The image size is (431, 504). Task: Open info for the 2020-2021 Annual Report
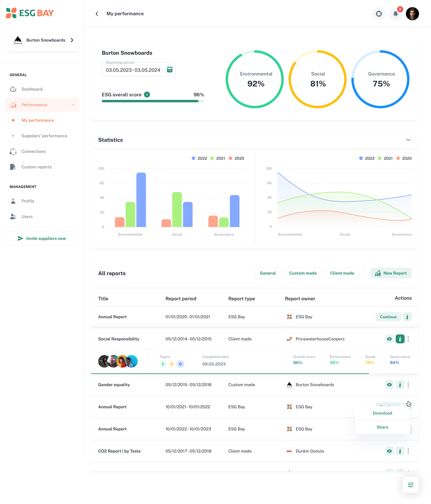407,317
